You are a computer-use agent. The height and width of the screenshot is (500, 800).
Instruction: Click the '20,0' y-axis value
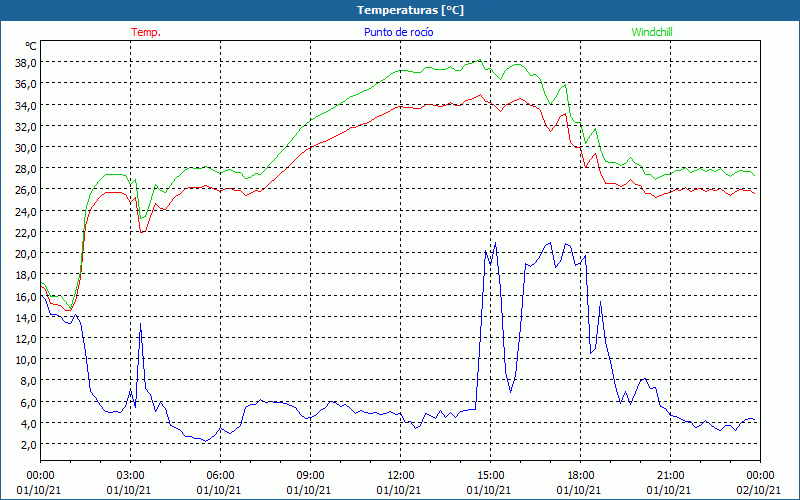pos(27,254)
